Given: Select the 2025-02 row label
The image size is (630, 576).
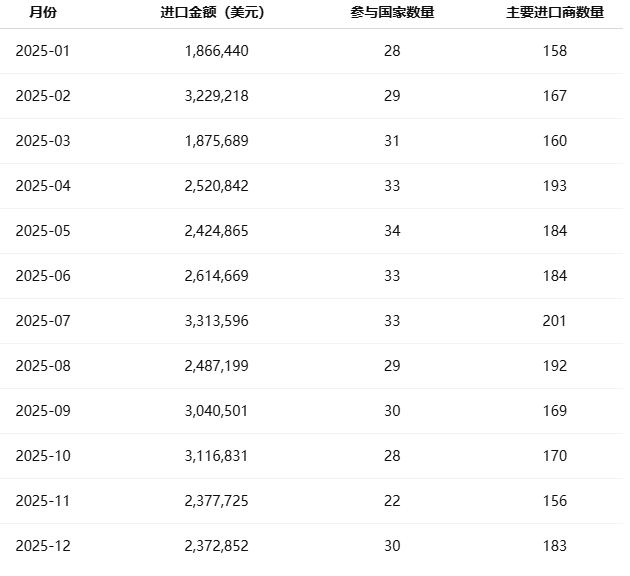Looking at the screenshot, I should click(43, 96).
